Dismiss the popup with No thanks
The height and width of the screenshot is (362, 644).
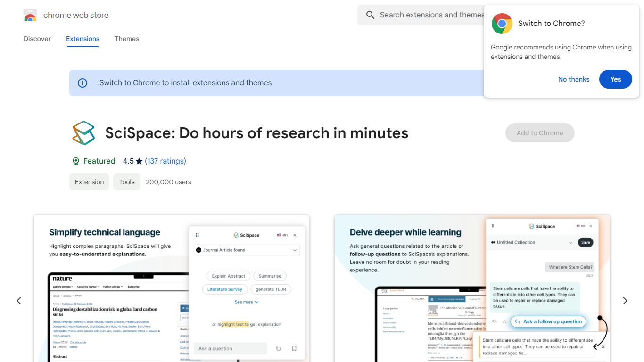[x=573, y=79]
